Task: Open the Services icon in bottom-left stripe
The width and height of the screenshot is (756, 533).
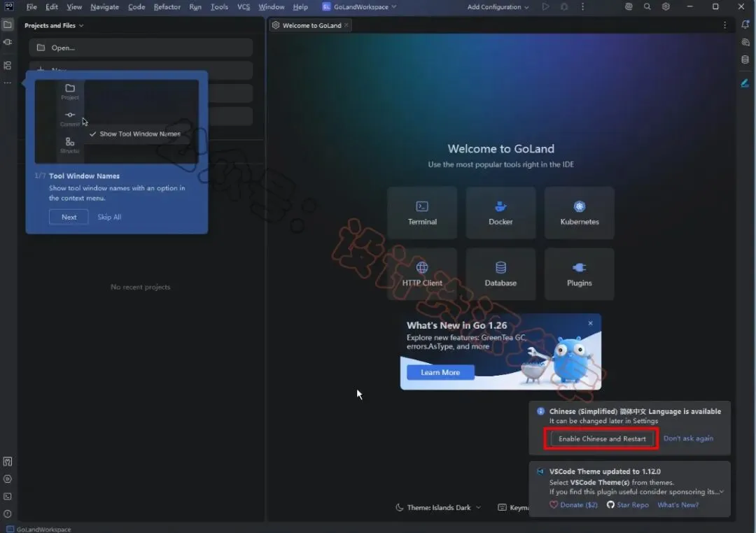Action: [8, 479]
